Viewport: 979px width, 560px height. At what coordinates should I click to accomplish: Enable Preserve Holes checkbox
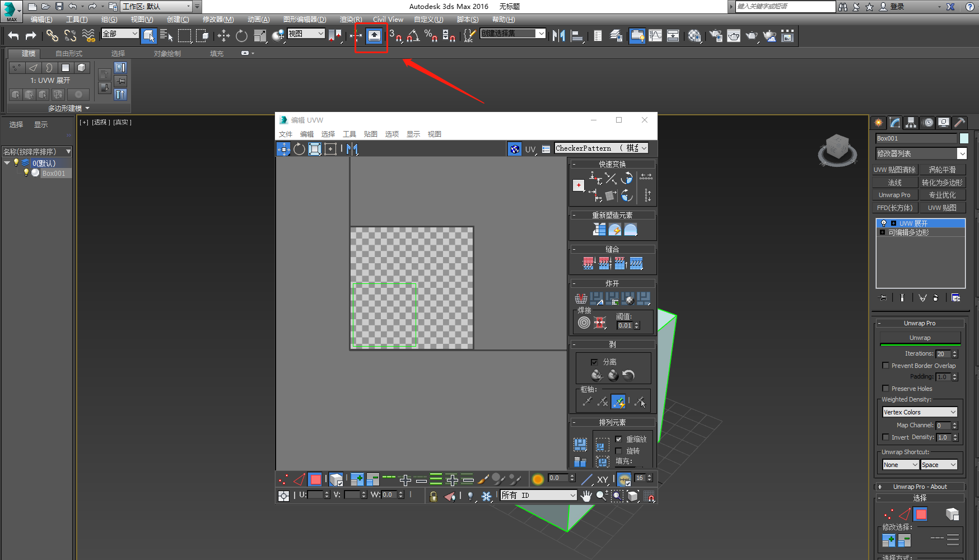pos(885,388)
